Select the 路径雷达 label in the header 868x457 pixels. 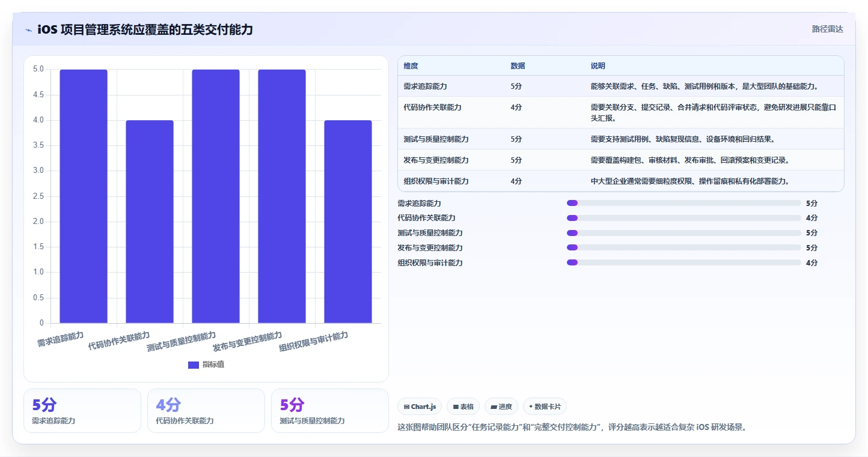(828, 29)
